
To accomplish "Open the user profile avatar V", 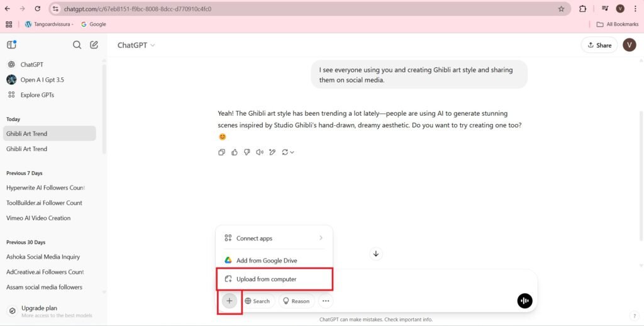I will pos(629,45).
